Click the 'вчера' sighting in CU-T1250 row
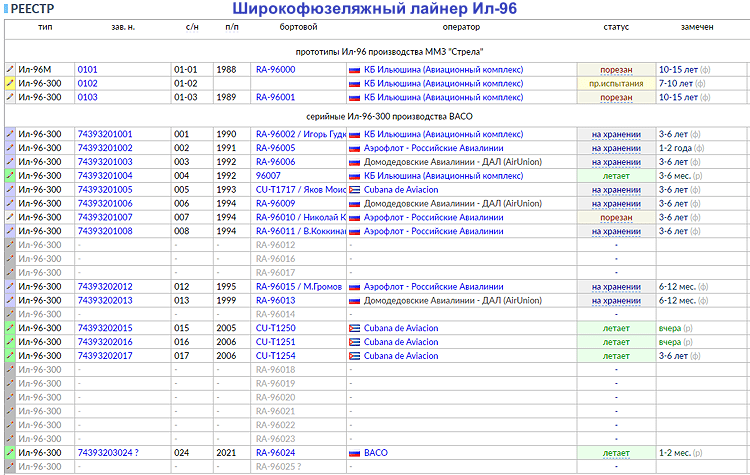The width and height of the screenshot is (750, 475). tap(670, 328)
